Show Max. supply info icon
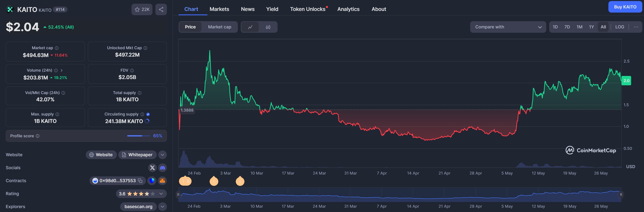The width and height of the screenshot is (644, 212). [57, 114]
